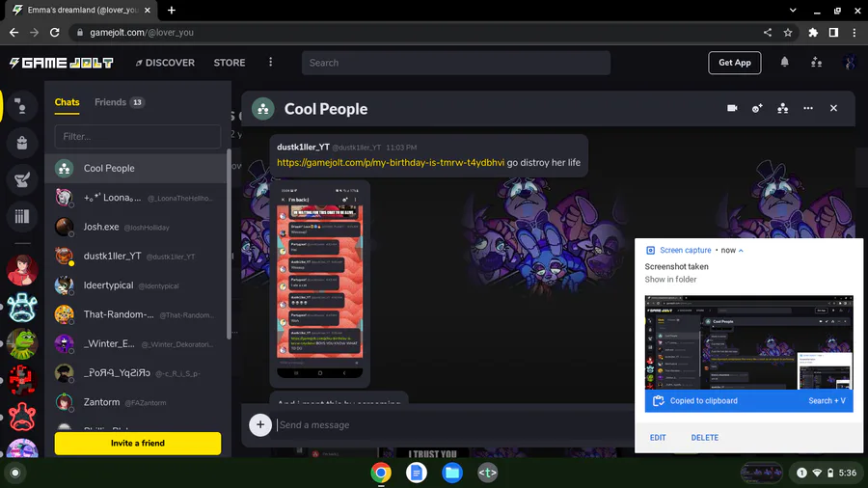Open the phone screenshot image in chat
Viewport: 868px width, 488px height.
click(320, 284)
